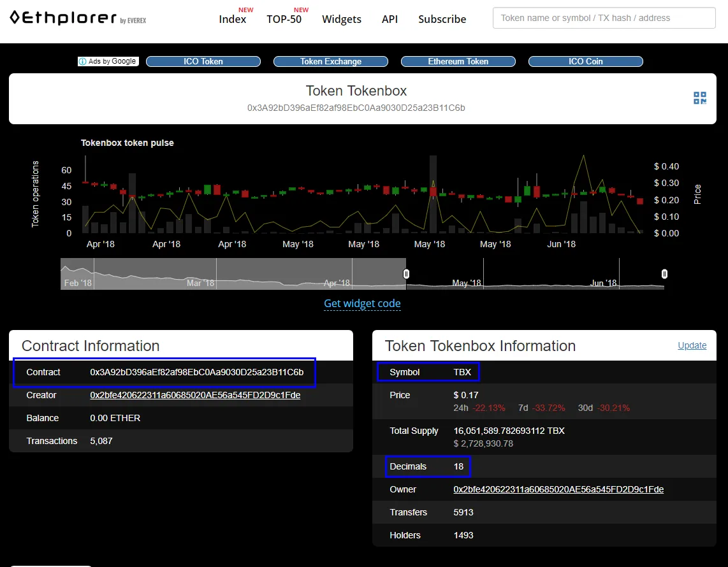Go to the Widgets page
Screen dimensions: 728x567
[x=342, y=19]
